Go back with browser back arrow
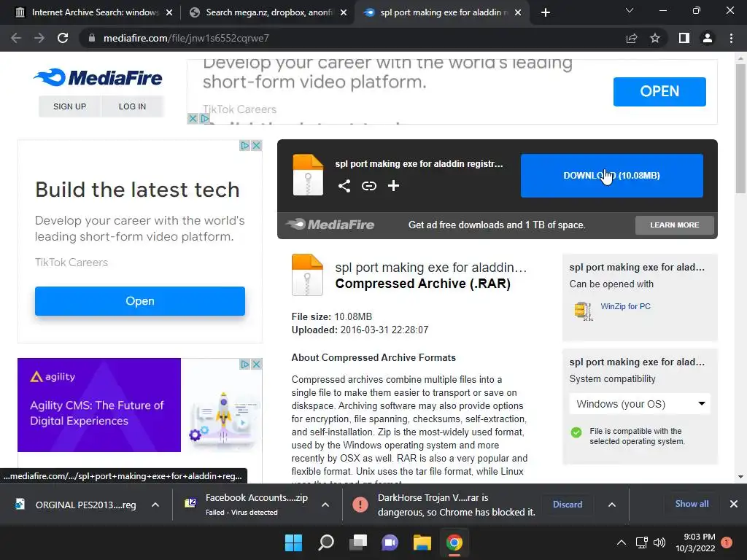This screenshot has height=560, width=747. (16, 38)
